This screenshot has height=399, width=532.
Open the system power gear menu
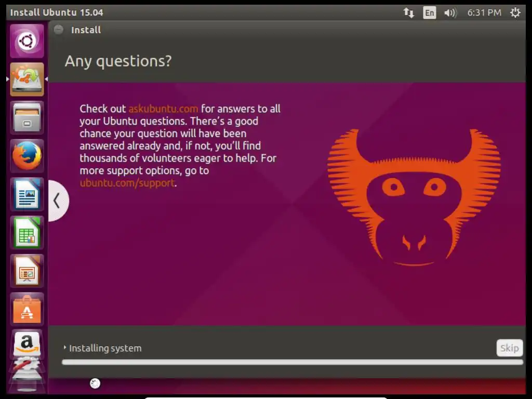[515, 13]
